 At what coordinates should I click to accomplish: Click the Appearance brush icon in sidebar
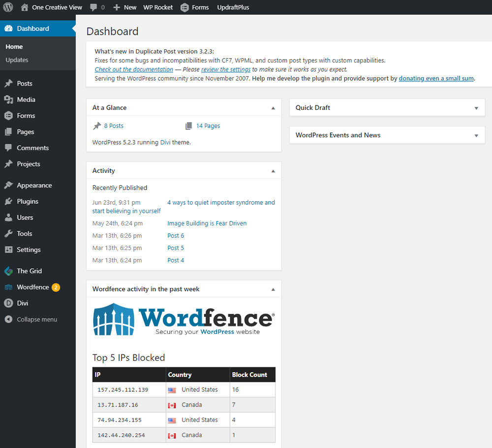8,185
